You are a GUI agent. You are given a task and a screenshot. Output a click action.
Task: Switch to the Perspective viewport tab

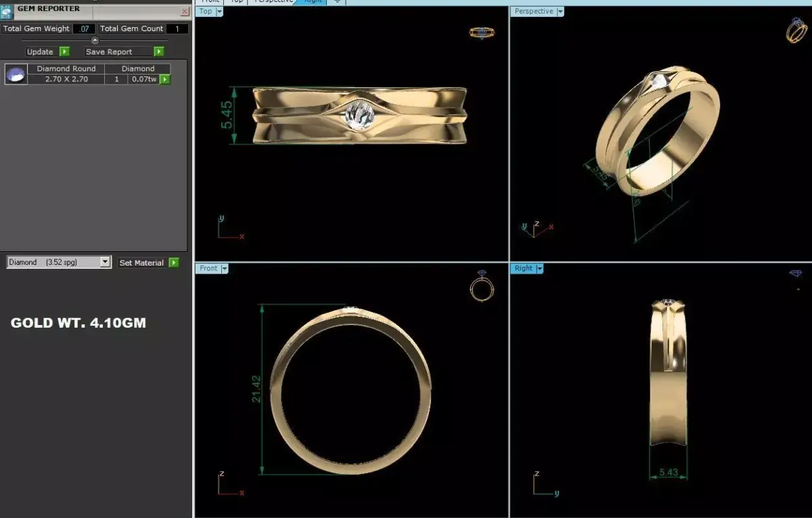click(273, 1)
